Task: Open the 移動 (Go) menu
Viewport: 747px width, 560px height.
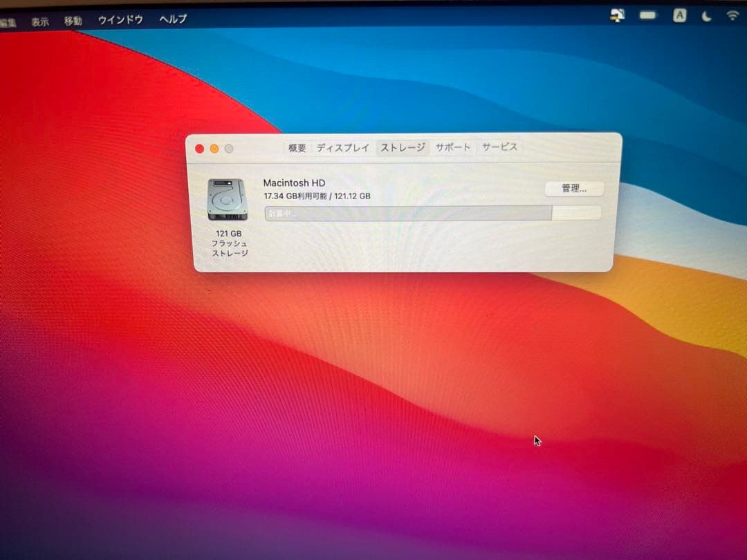Action: [73, 20]
